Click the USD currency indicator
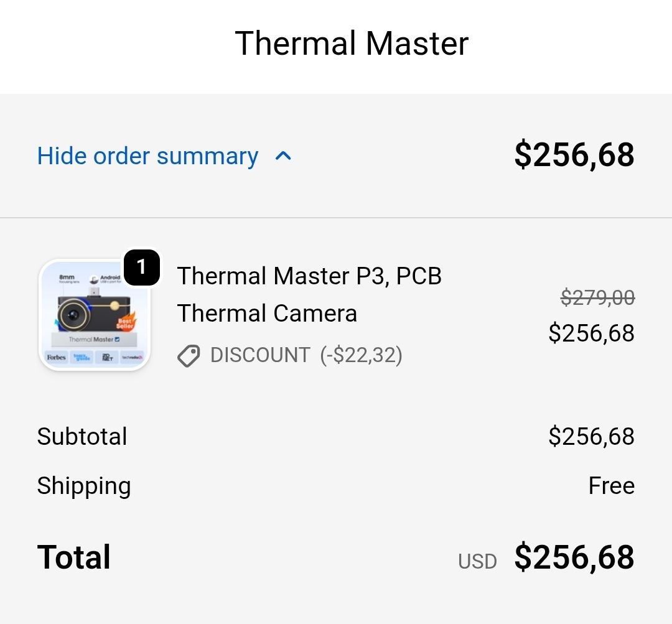The height and width of the screenshot is (624, 672). pyautogui.click(x=477, y=561)
